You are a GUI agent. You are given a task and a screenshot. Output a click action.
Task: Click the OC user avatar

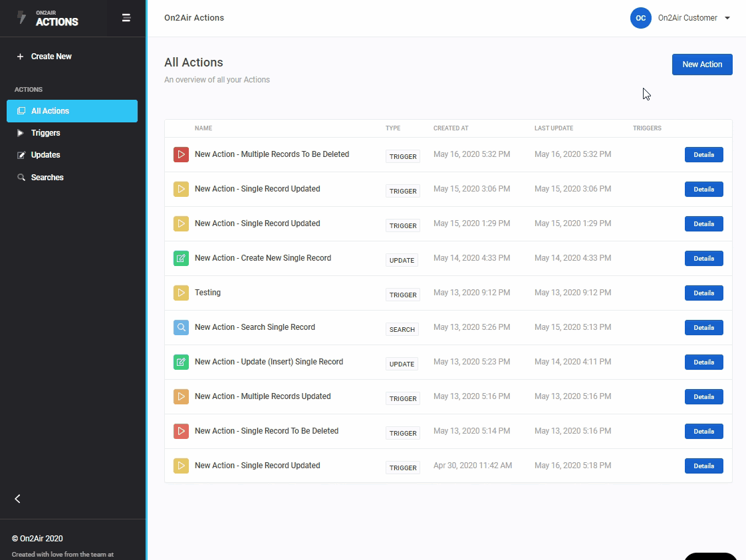tap(640, 18)
